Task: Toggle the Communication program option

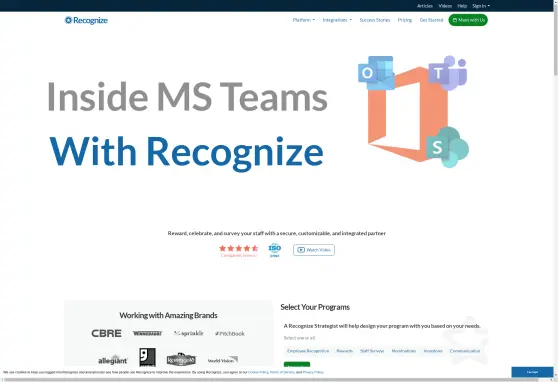Action: [x=465, y=351]
